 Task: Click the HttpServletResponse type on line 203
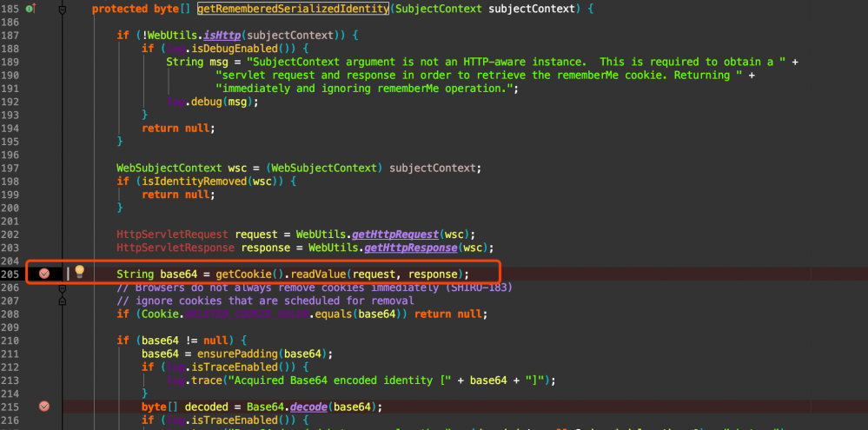click(175, 248)
